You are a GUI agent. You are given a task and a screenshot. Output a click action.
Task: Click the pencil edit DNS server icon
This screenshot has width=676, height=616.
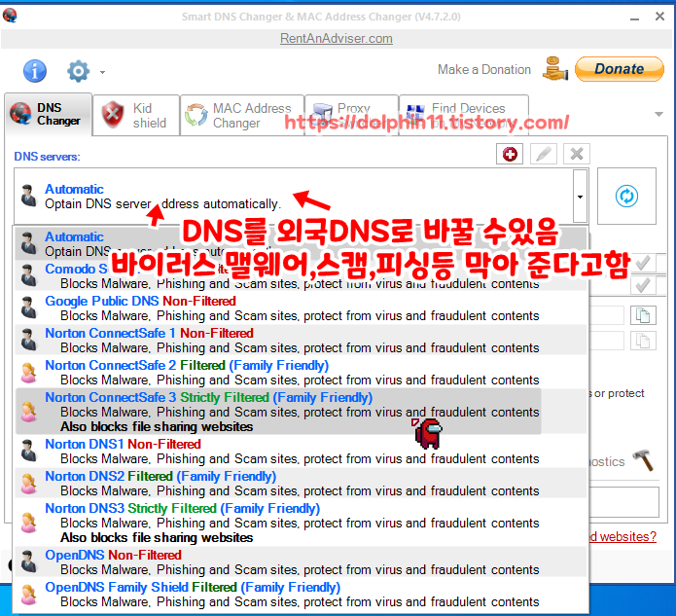pos(543,154)
